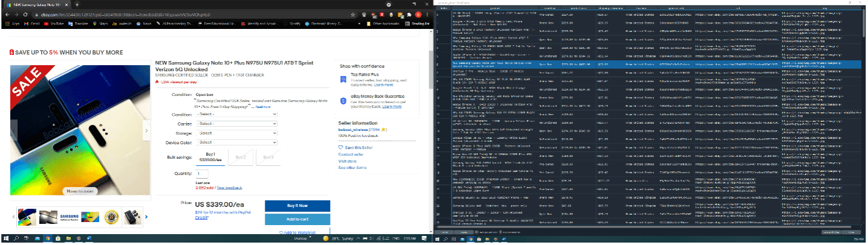Open the Gmail bookmark
Screen dimensions: 868x245
pyautogui.click(x=32, y=24)
